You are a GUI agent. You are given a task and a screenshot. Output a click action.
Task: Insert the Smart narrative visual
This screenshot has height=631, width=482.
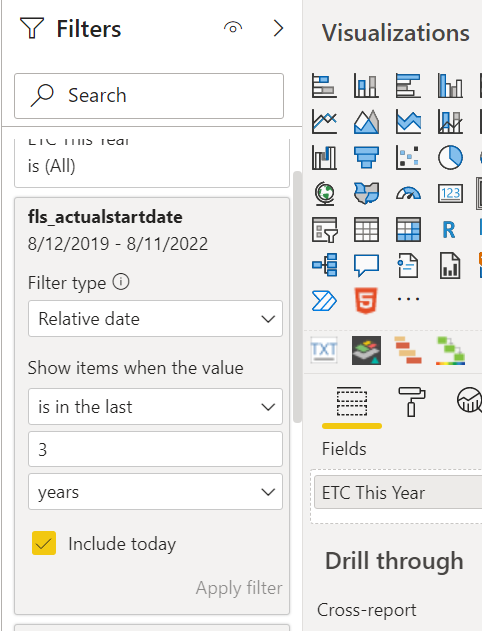408,265
